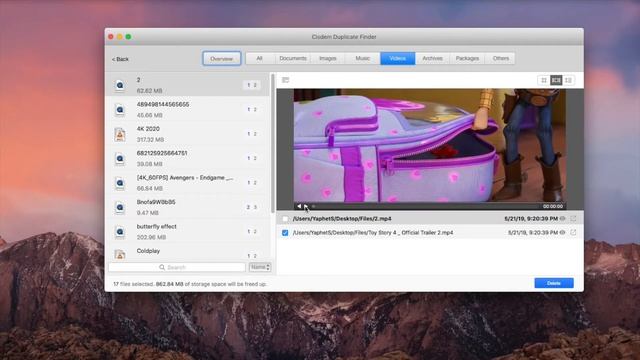Mute the video preview volume

coord(299,206)
